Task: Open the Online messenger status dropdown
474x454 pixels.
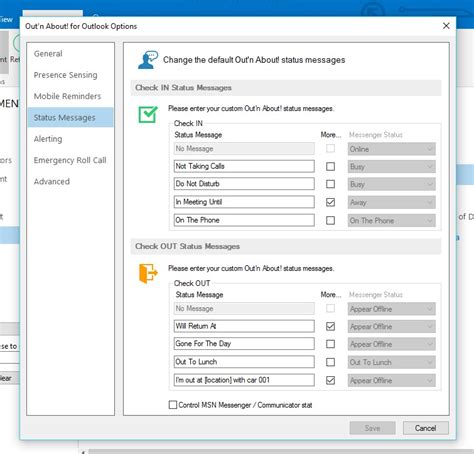Action: 391,149
